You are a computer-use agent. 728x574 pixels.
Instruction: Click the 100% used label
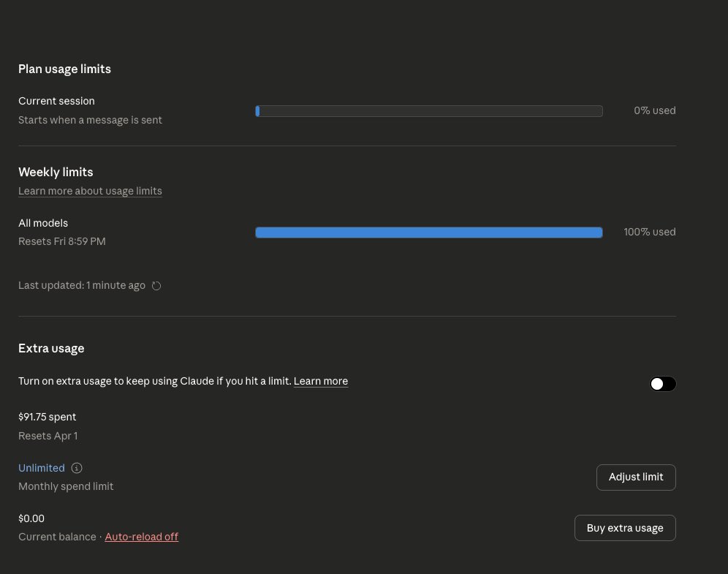click(x=650, y=232)
